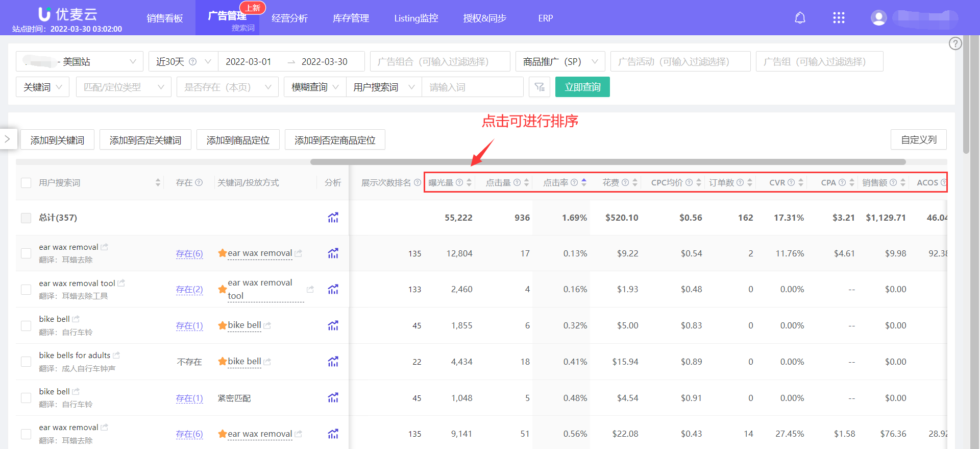This screenshot has height=449, width=980.
Task: Open the 是否存在 (本页) dropdown
Action: 228,87
